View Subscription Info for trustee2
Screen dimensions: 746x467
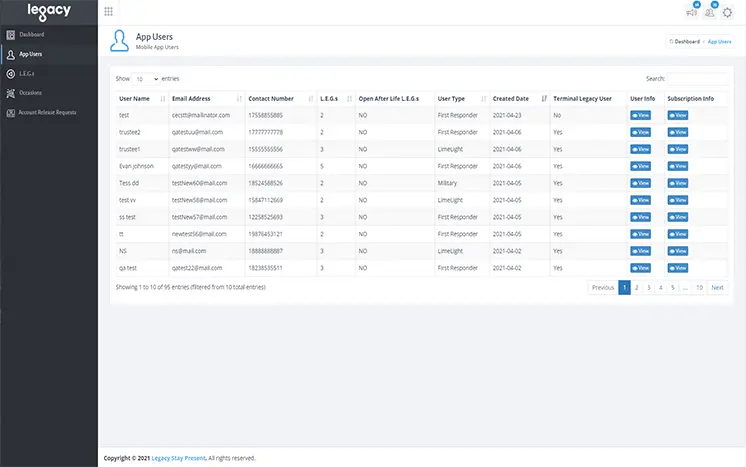click(x=678, y=132)
